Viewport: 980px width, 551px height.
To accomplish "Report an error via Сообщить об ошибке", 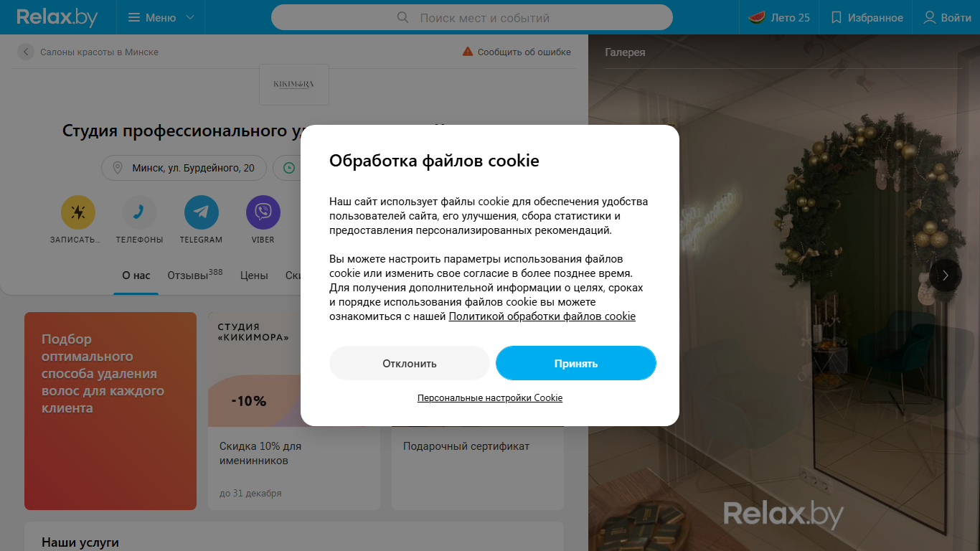I will coord(517,52).
